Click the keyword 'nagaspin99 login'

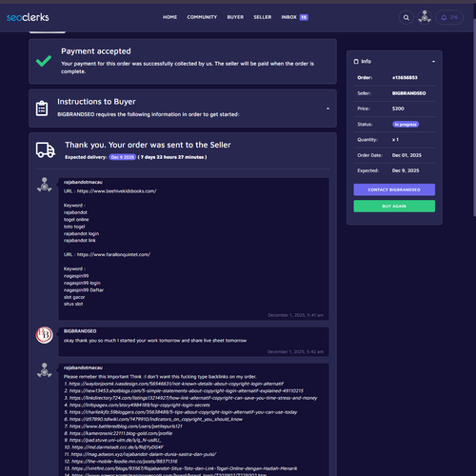(x=82, y=283)
